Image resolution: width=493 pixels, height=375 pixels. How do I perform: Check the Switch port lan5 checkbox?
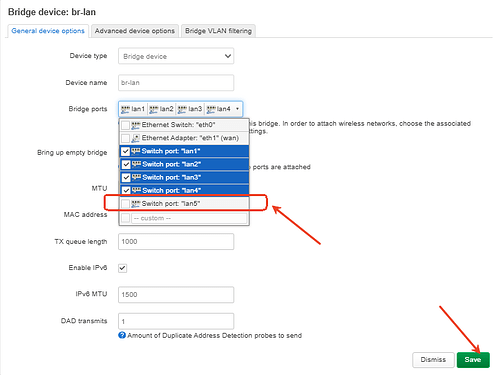click(125, 203)
